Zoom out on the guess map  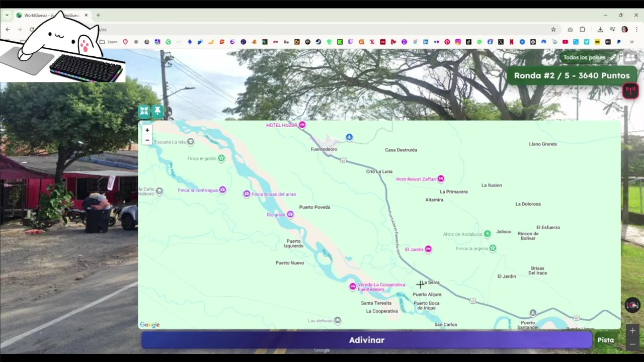(147, 140)
